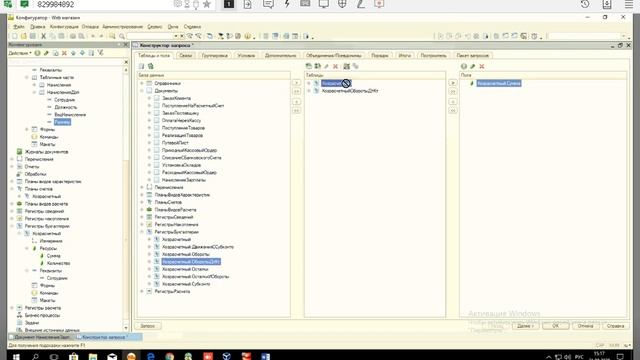Click the first icon above База данных tree
This screenshot has height=360, width=640.
pyautogui.click(x=142, y=66)
